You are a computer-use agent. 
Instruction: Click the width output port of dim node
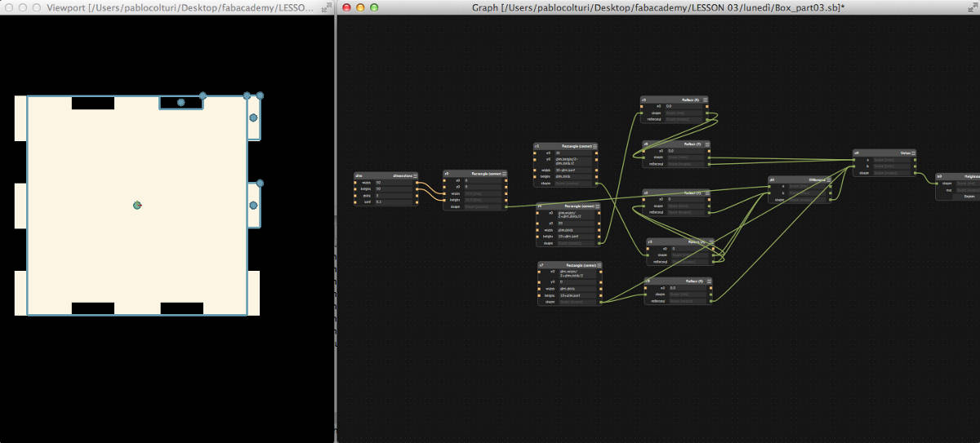416,183
